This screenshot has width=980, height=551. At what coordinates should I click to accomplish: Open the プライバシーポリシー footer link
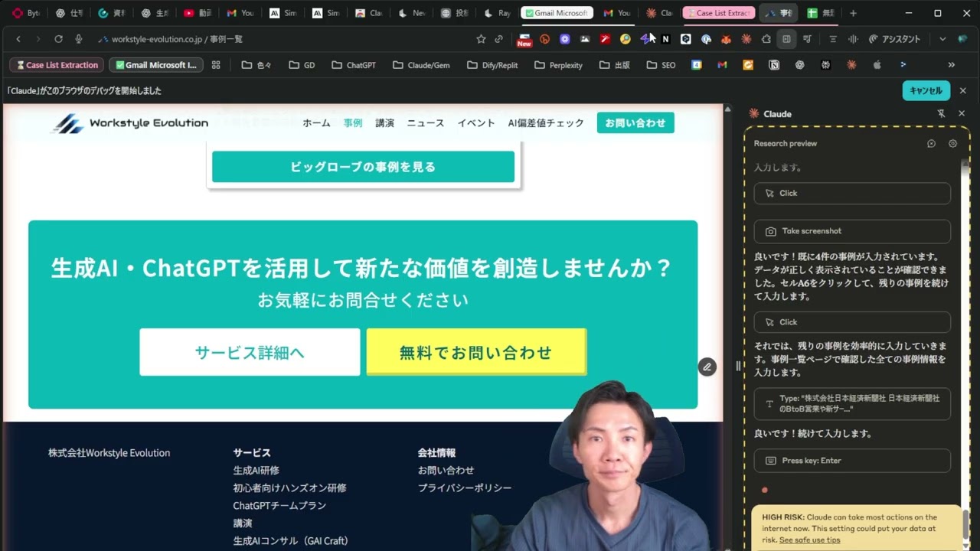tap(465, 488)
